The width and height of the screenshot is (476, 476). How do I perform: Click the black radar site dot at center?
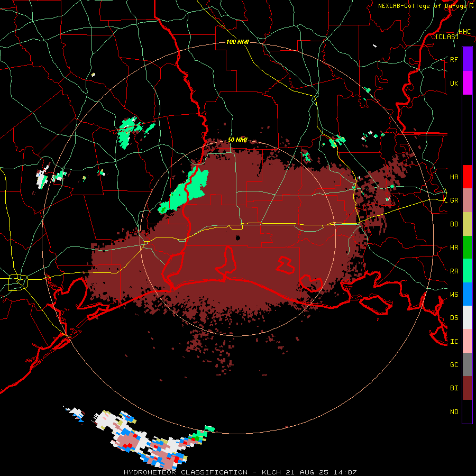tap(238, 237)
